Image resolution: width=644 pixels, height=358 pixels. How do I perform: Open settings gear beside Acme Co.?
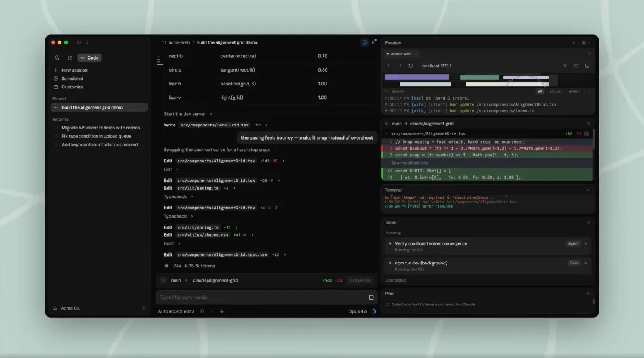[x=143, y=308]
